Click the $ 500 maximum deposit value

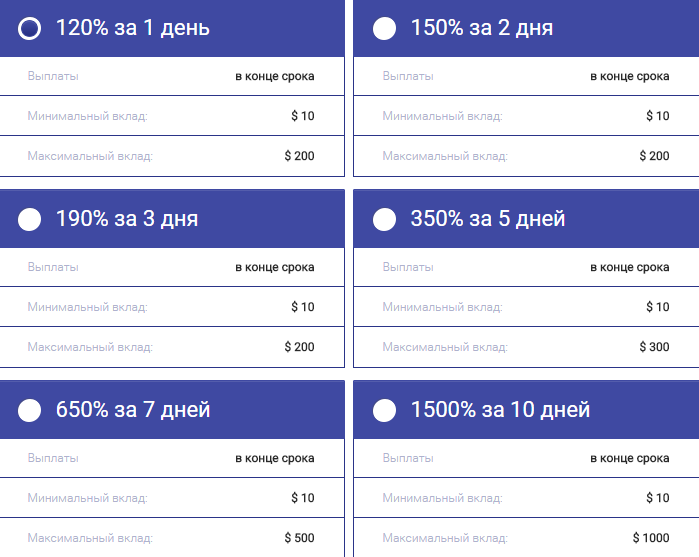coord(299,538)
